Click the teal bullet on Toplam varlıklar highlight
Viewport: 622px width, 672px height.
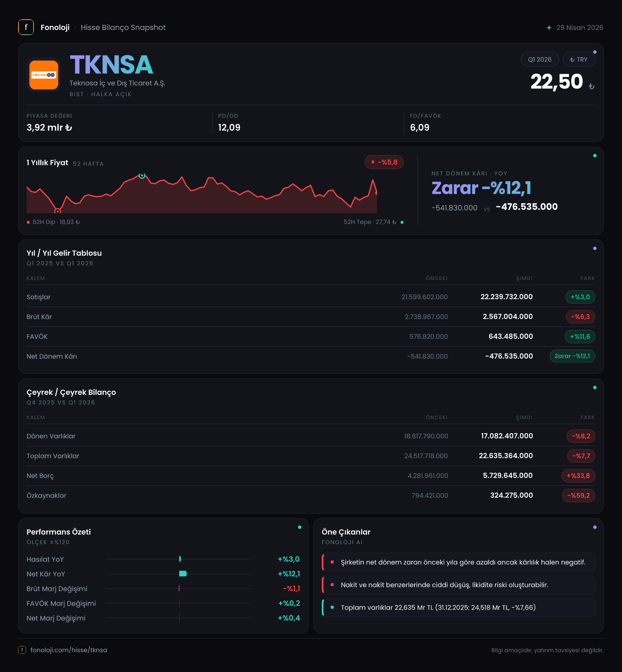pyautogui.click(x=332, y=607)
